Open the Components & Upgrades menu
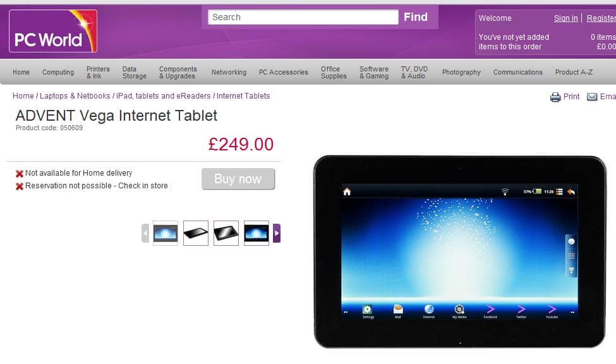This screenshot has width=616, height=364. tap(178, 72)
